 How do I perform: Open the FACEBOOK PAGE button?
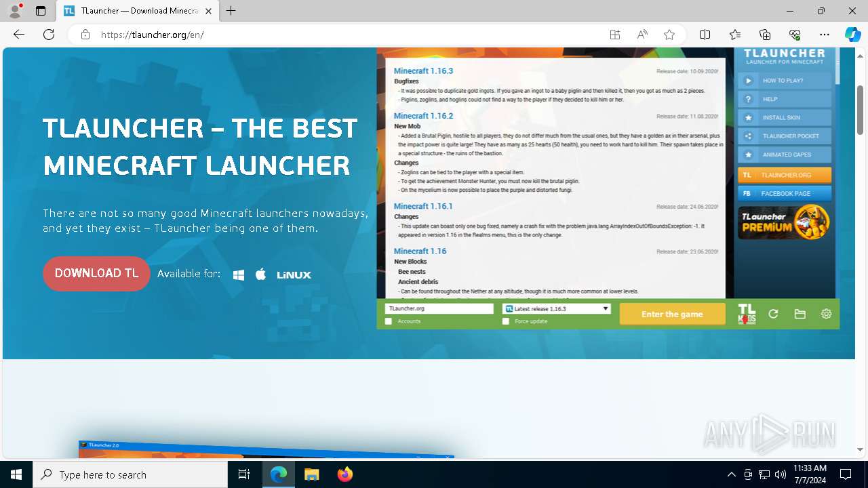point(785,193)
